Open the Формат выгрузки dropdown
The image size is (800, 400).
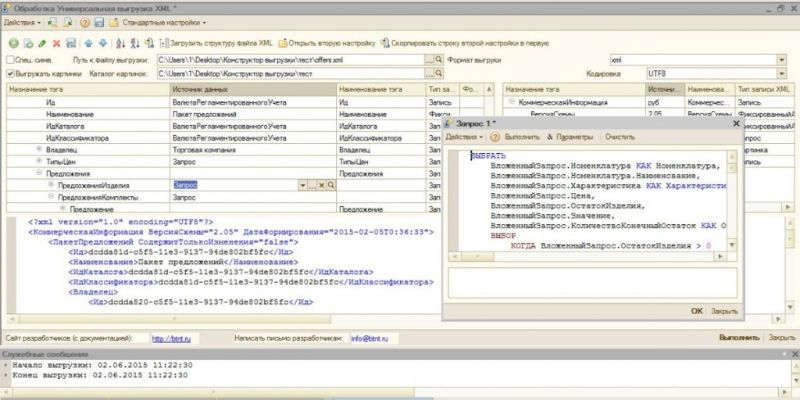click(x=780, y=60)
